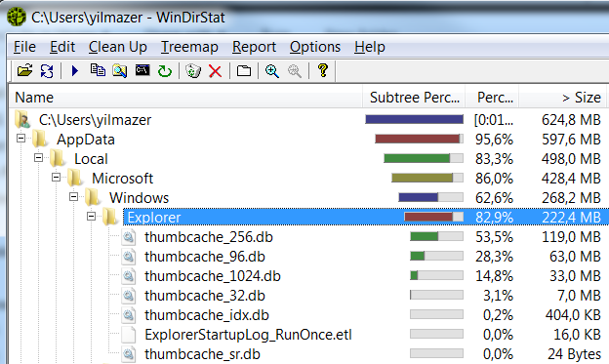Select the Local folder name

coord(91,159)
